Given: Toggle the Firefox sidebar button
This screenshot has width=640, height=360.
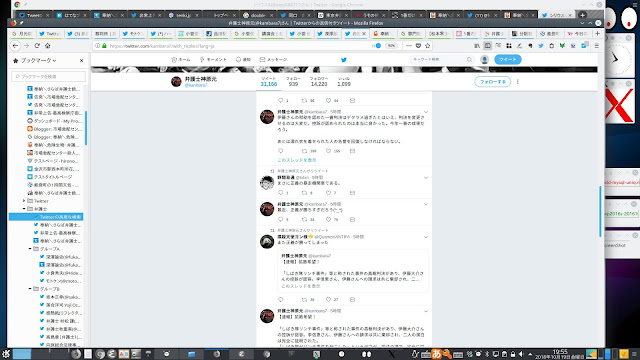Looking at the screenshot, I should 487,46.
